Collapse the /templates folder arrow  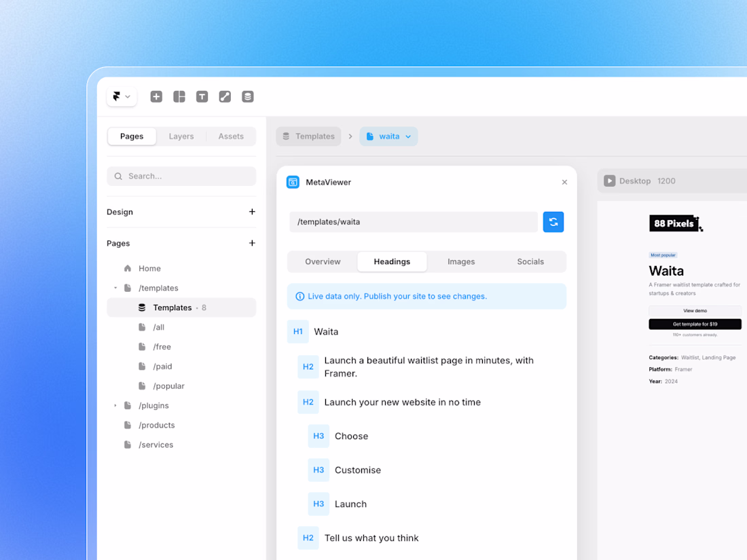[115, 288]
